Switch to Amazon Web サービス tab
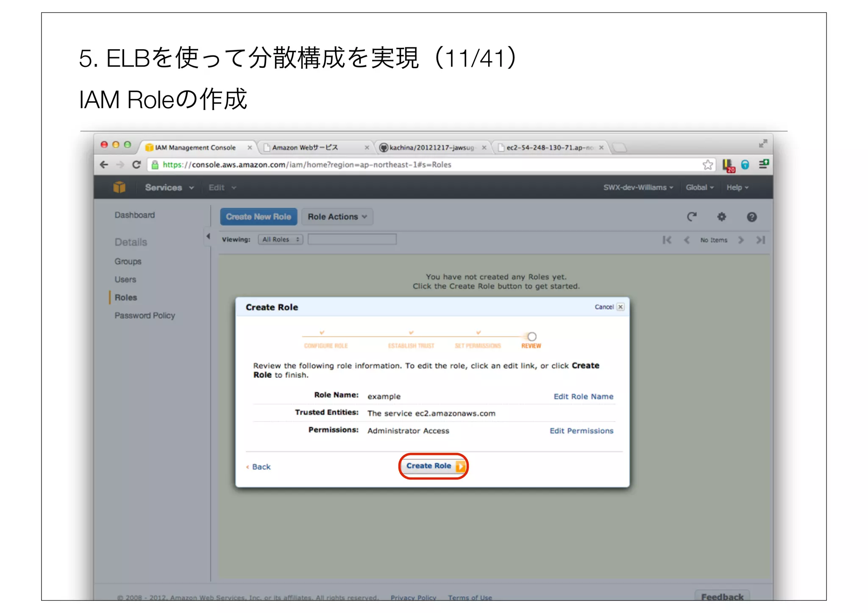The image size is (868, 613). [x=305, y=147]
